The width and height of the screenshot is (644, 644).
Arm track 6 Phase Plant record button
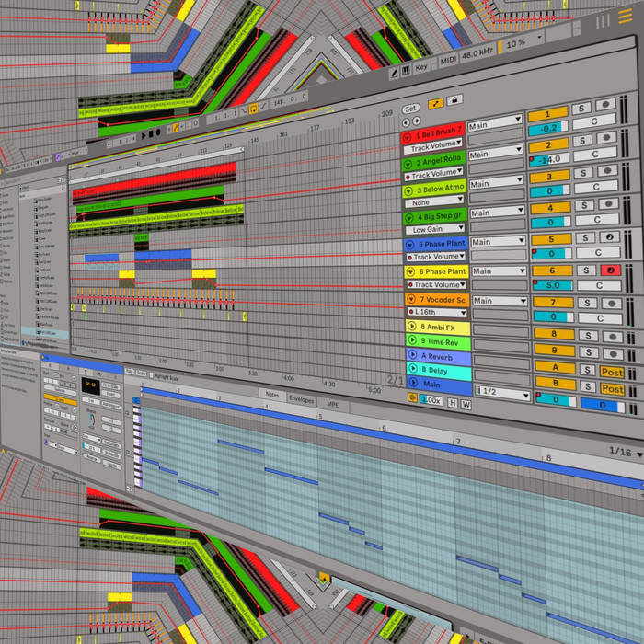click(609, 269)
